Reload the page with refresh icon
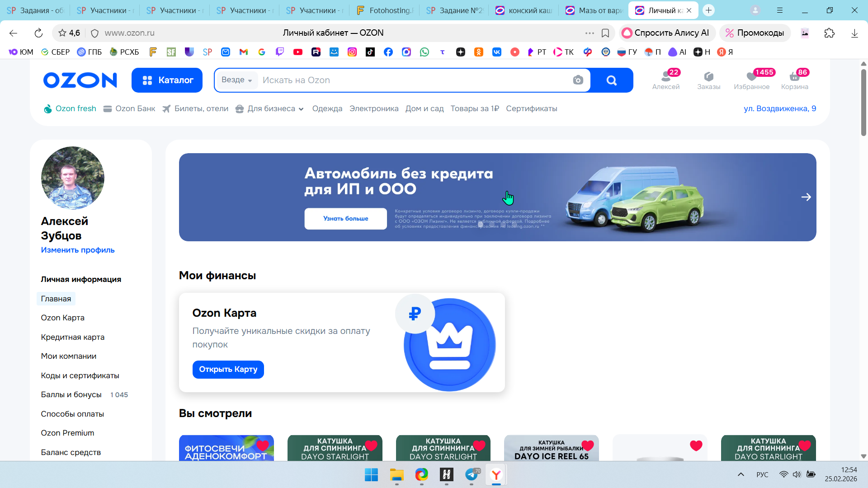This screenshot has height=488, width=868. click(x=38, y=33)
